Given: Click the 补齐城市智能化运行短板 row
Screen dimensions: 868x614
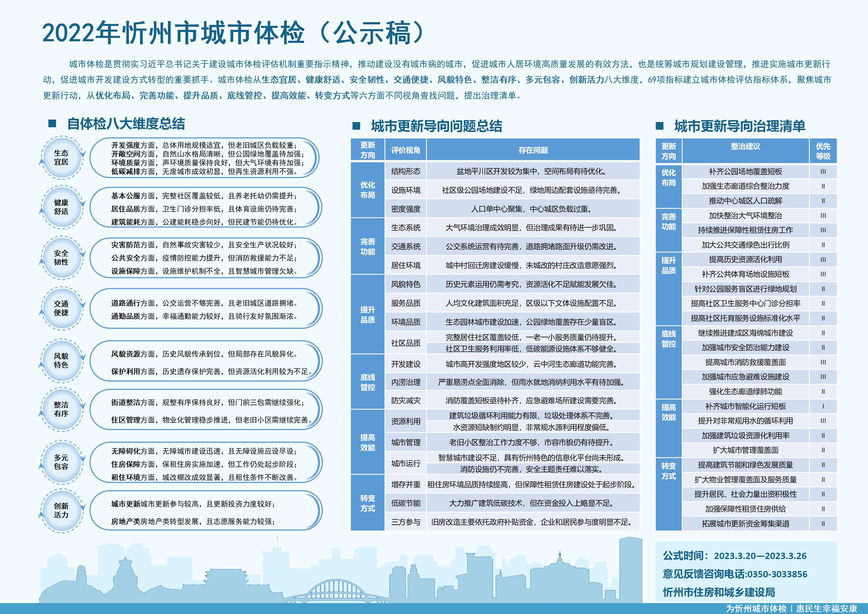Looking at the screenshot, I should pyautogui.click(x=745, y=406).
